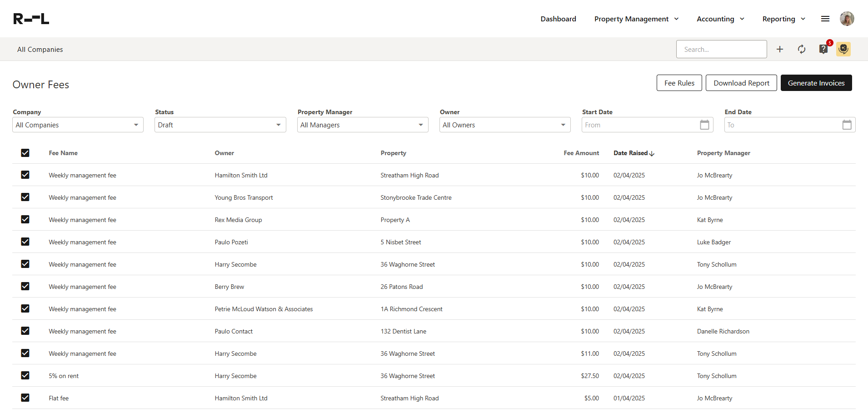Click Berry Brew owner
Viewport: 868px width, 414px height.
229,287
